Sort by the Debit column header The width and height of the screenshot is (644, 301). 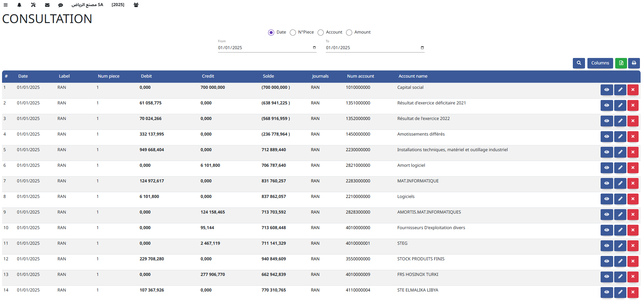(146, 76)
